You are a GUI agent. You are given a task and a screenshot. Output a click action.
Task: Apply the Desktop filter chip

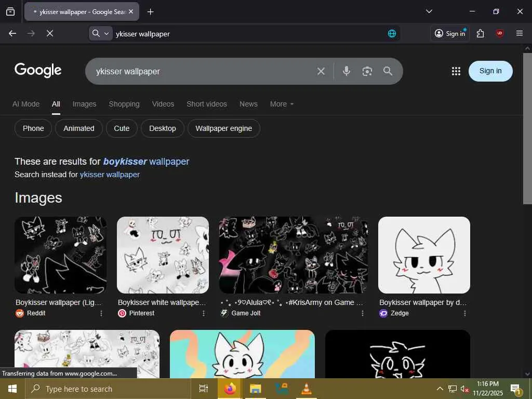(163, 129)
